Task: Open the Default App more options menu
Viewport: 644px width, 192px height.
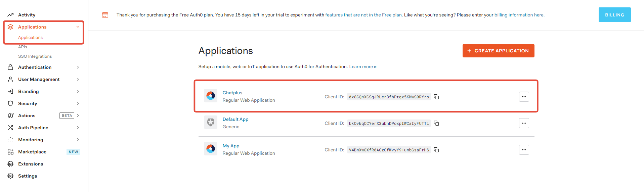Action: 524,123
